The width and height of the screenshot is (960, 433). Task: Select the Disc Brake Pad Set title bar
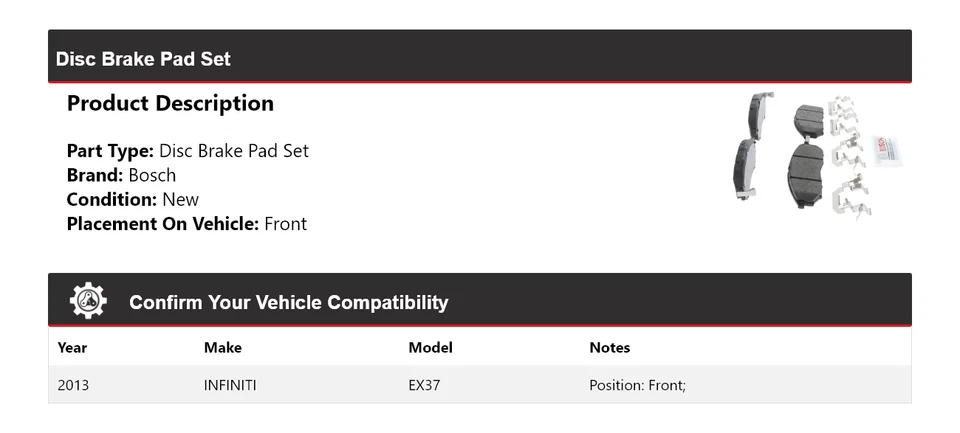coord(143,59)
